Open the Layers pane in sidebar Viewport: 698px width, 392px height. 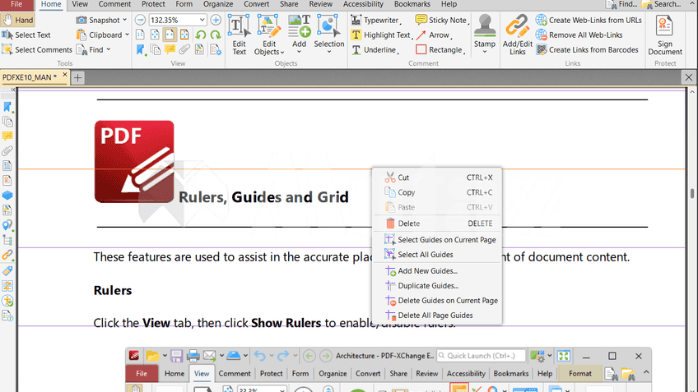[x=8, y=195]
